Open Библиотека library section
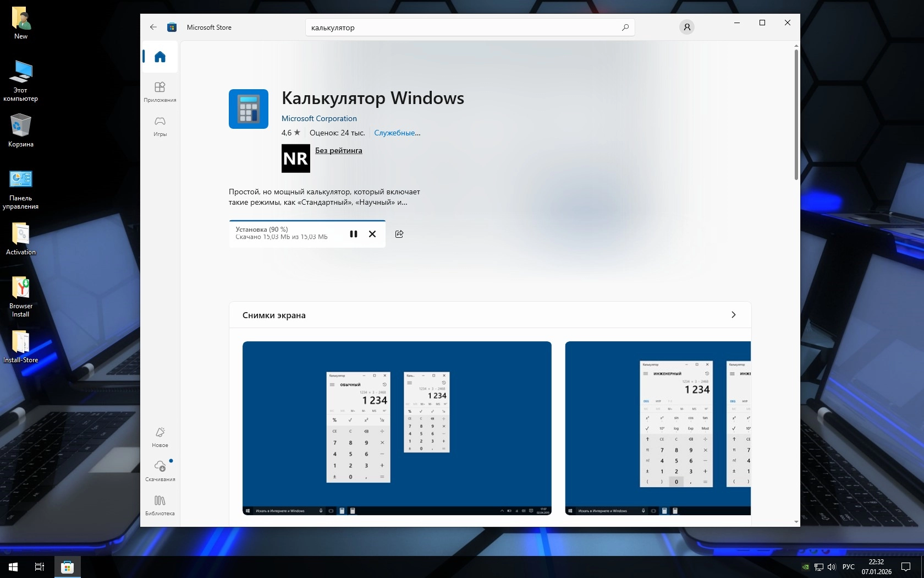Image resolution: width=924 pixels, height=578 pixels. 160,505
